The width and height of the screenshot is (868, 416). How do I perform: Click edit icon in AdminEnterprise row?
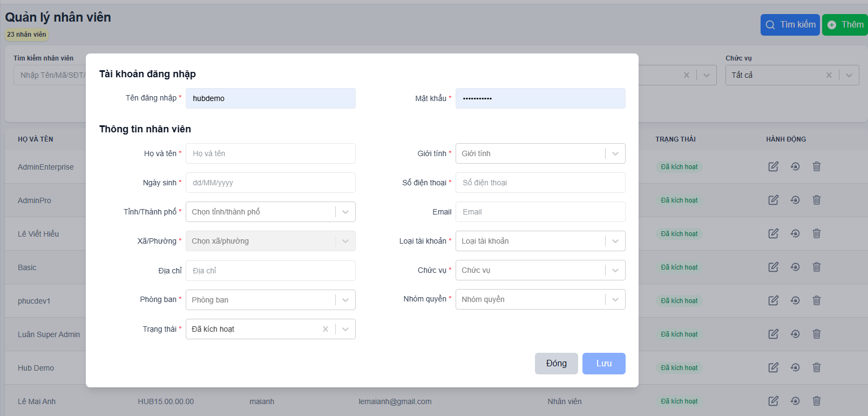coord(773,166)
